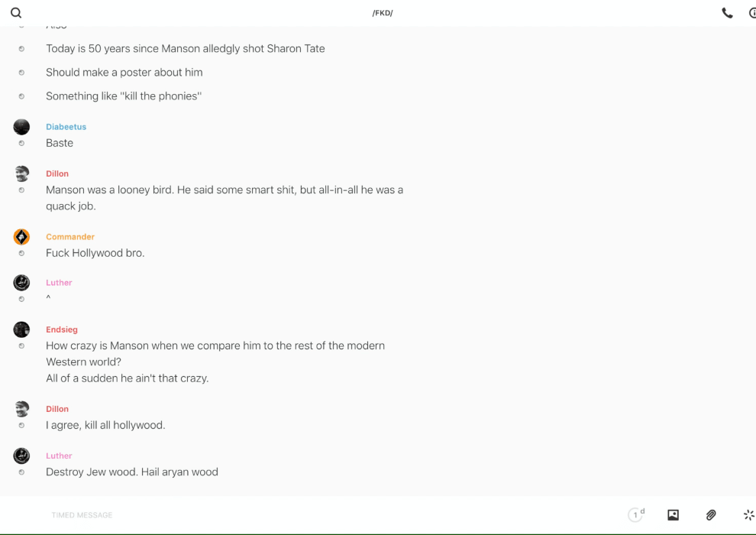Open conversation info at top right

point(751,13)
